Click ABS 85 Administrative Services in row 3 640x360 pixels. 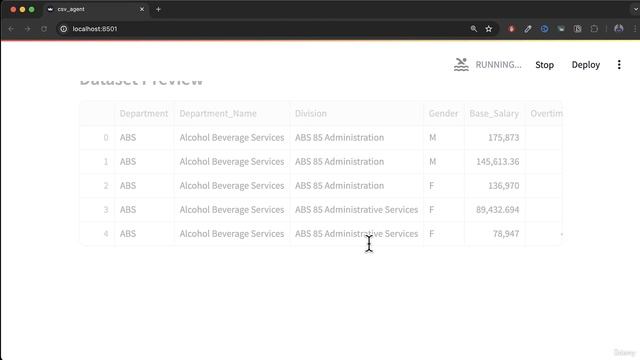357,210
